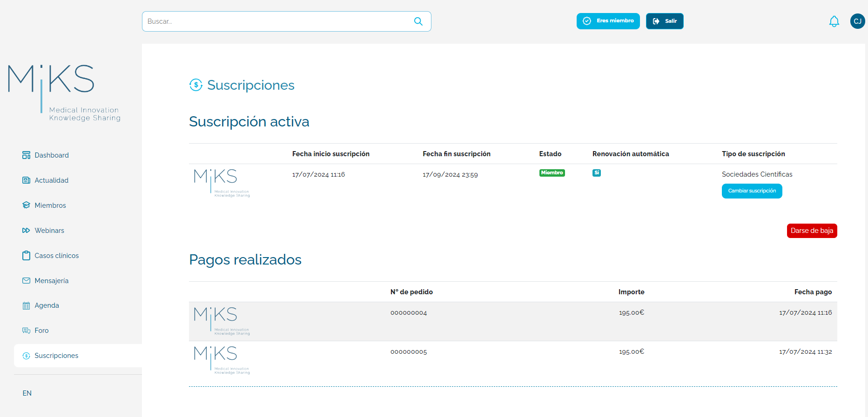
Task: Switch language using the EN link
Action: [27, 393]
